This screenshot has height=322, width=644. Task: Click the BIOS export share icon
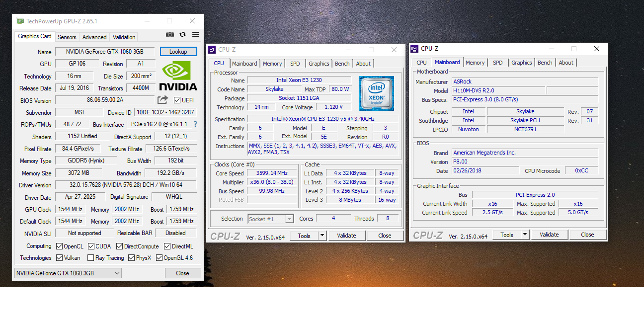coord(163,100)
